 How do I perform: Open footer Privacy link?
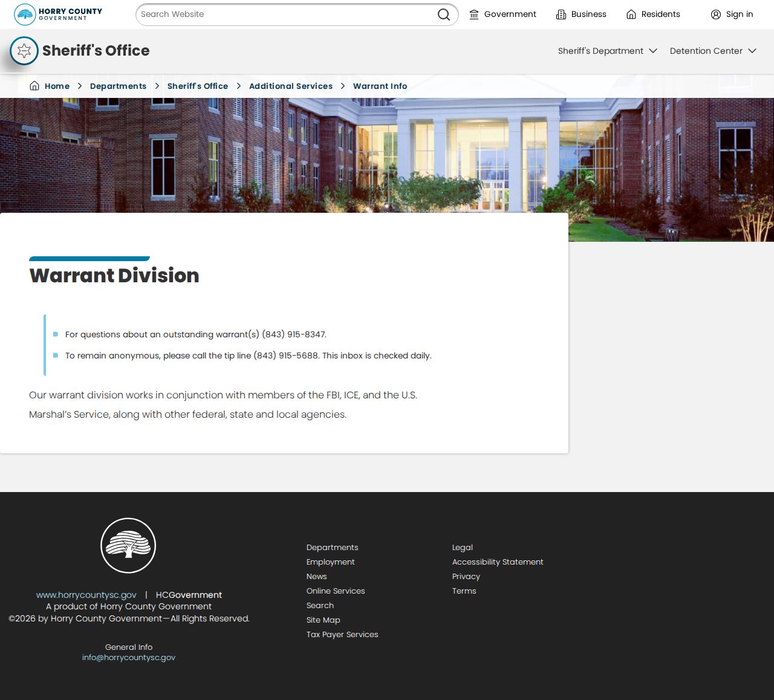(466, 577)
